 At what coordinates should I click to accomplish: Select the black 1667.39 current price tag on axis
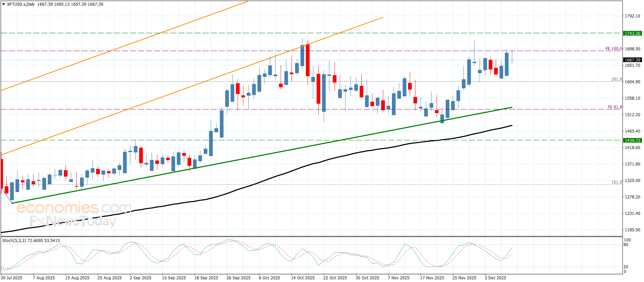pyautogui.click(x=632, y=60)
